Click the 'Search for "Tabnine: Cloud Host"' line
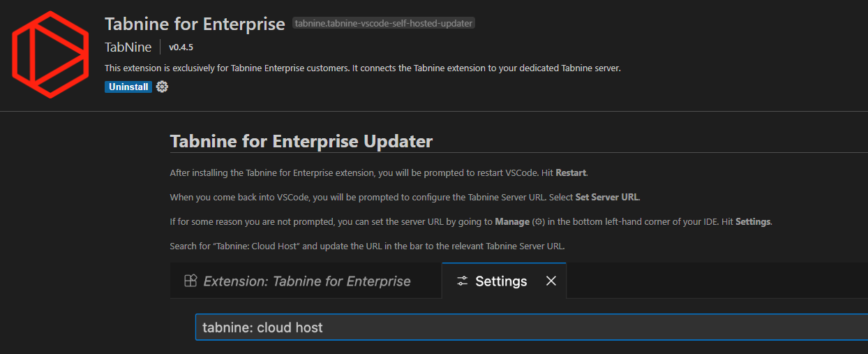The image size is (868, 354). pyautogui.click(x=367, y=246)
